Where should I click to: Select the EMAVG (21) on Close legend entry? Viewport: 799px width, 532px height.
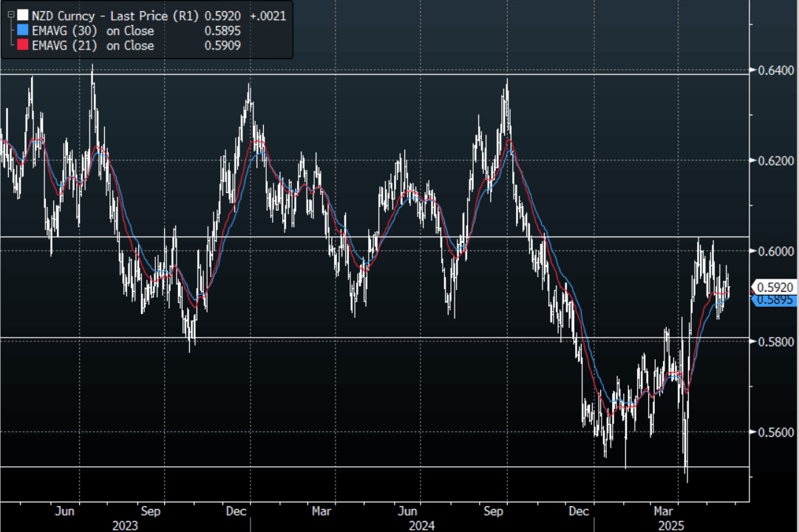tap(92, 45)
